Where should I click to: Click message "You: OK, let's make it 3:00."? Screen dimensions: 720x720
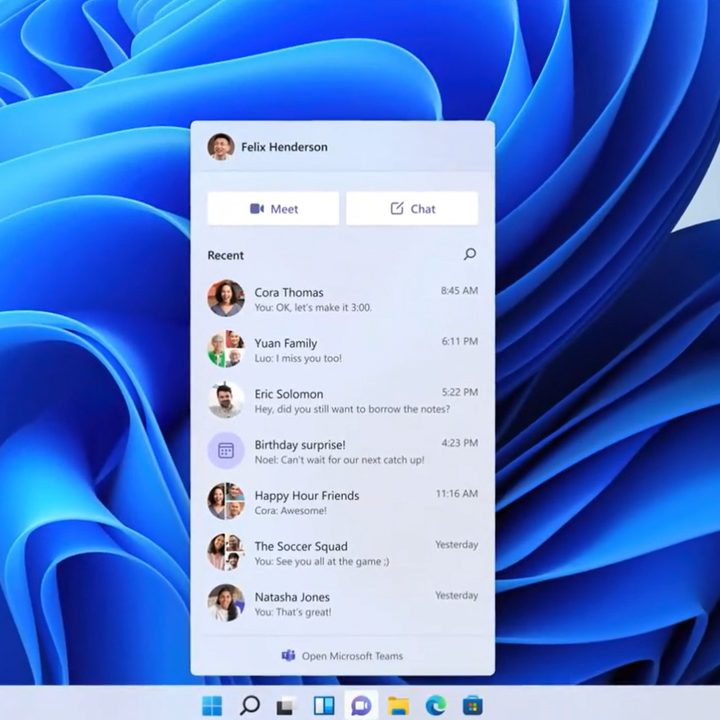coord(313,308)
